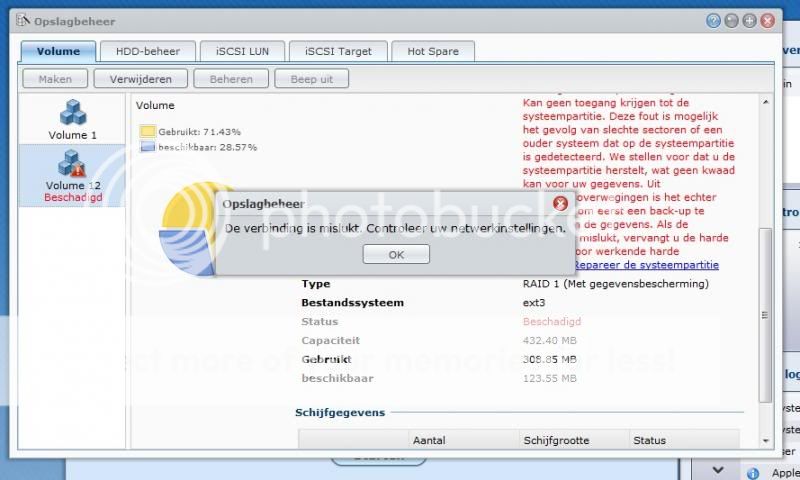Close the error dialog with red X
Viewport: 800px width, 480px height.
tap(560, 203)
